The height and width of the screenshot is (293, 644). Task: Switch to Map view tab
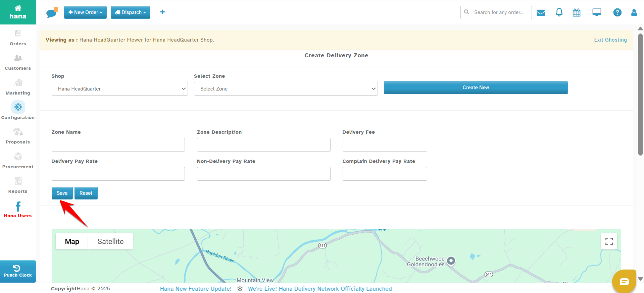tap(72, 241)
